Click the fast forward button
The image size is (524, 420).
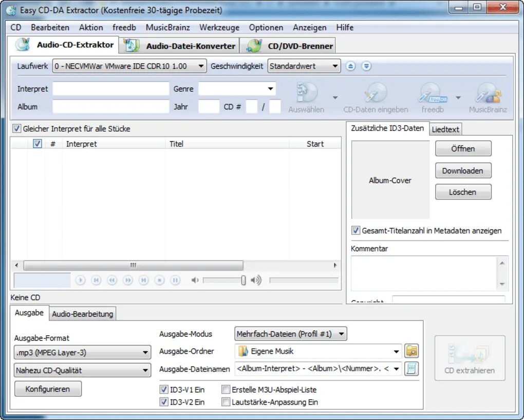point(128,280)
